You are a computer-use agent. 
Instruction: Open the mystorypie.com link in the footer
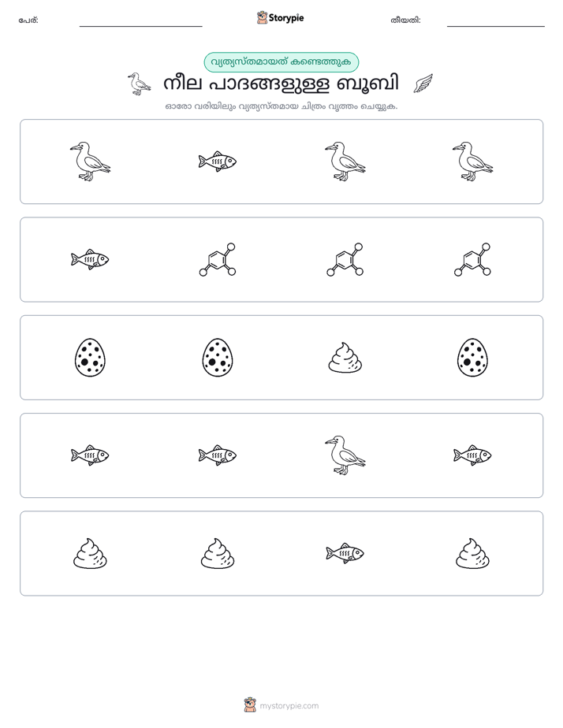point(289,706)
